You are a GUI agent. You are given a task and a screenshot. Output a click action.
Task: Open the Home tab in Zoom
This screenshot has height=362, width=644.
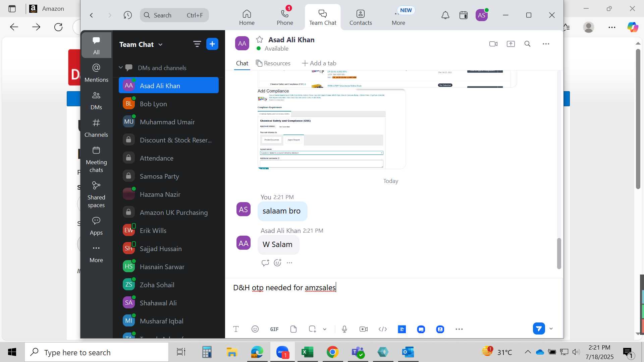pyautogui.click(x=247, y=17)
